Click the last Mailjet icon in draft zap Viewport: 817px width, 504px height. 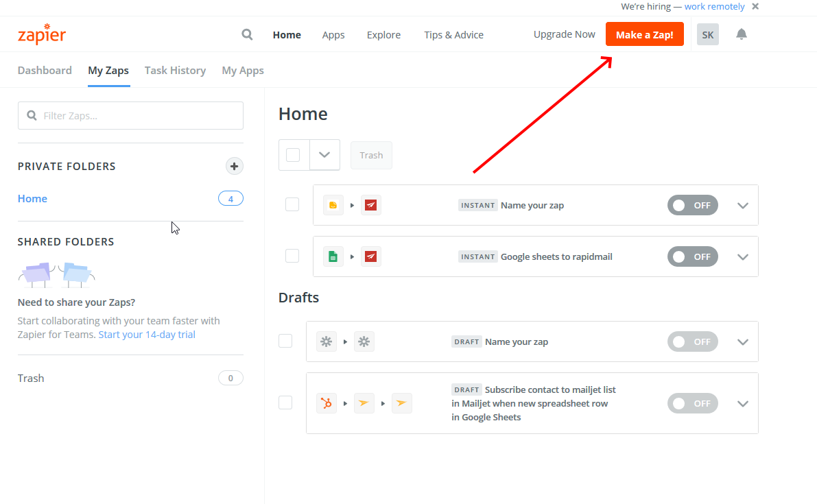click(x=402, y=403)
